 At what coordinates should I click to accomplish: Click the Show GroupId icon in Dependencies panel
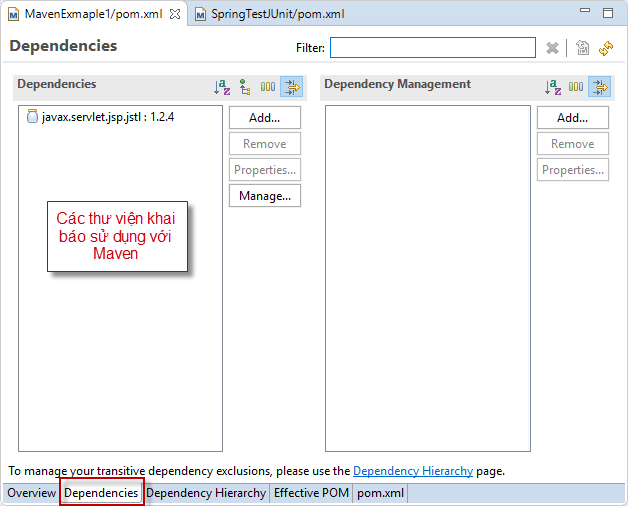(x=268, y=87)
